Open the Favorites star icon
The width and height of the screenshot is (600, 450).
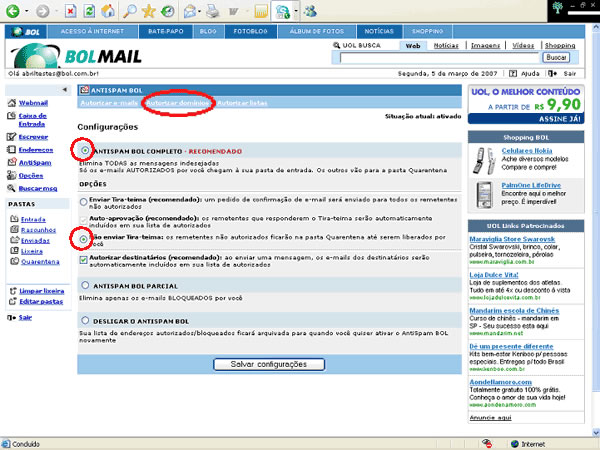pos(150,12)
